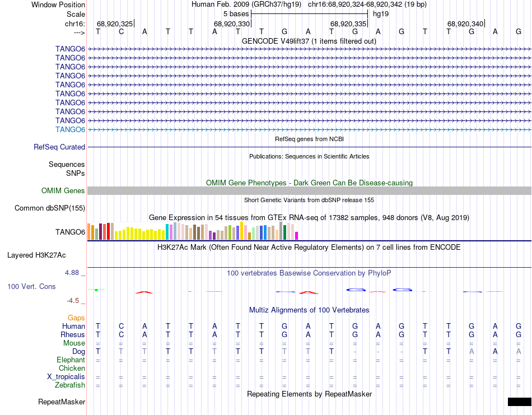Click the dark green bar in GTEx chart
This screenshot has height=415, width=532.
(x=284, y=232)
